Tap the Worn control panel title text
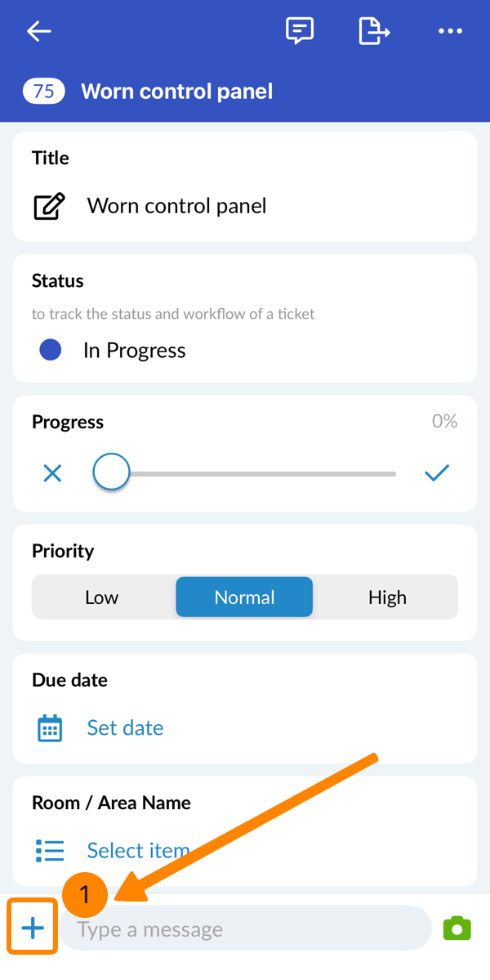The image size is (490, 980). click(176, 206)
